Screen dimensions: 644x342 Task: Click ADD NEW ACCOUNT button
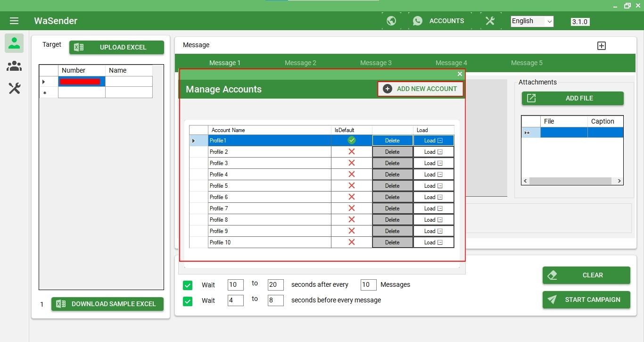click(421, 89)
